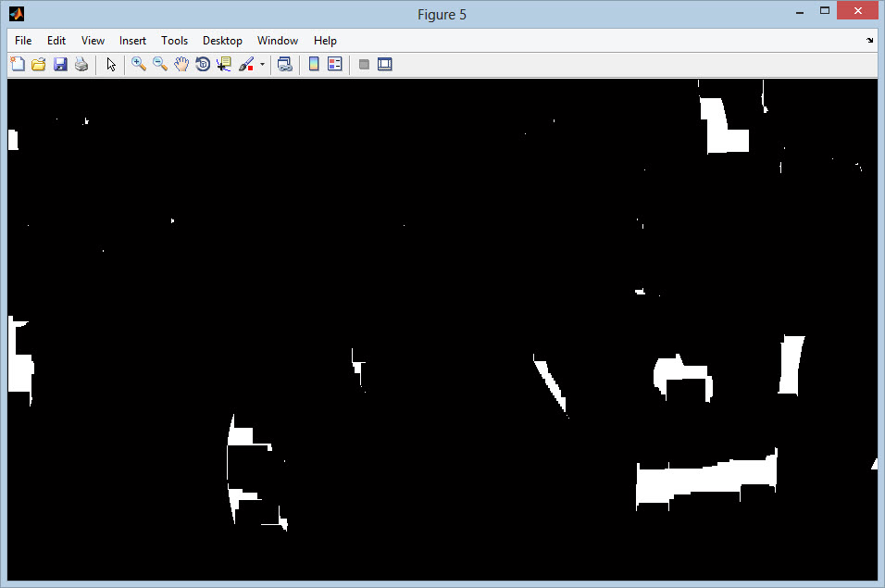Image resolution: width=885 pixels, height=588 pixels.
Task: Open the Desktop menu
Action: pyautogui.click(x=222, y=41)
